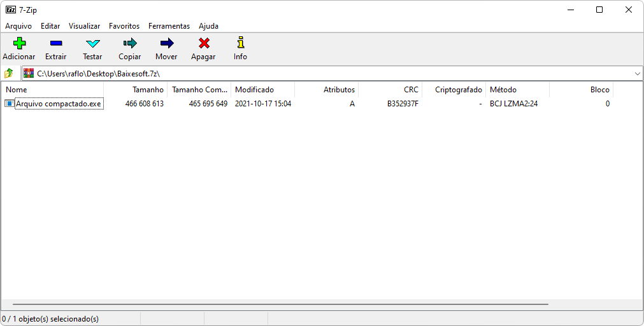The image size is (644, 326).
Task: Expand the address path dropdown arrow
Action: point(638,74)
